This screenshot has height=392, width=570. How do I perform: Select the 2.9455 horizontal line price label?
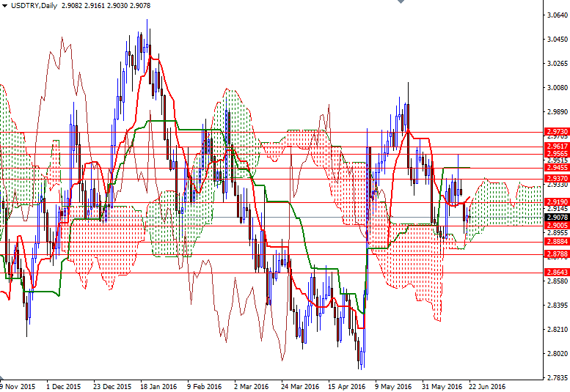[x=557, y=167]
